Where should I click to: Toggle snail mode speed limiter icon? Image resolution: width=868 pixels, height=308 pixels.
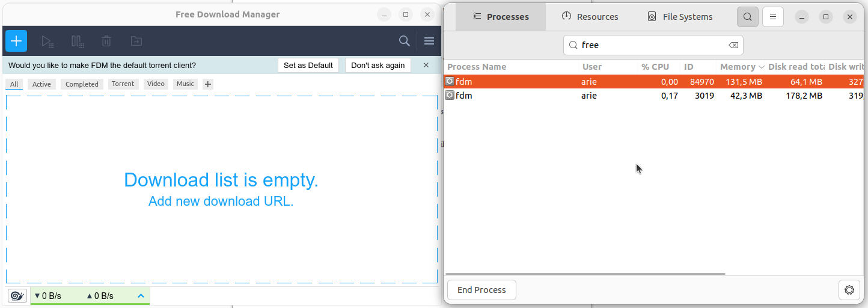(17, 295)
